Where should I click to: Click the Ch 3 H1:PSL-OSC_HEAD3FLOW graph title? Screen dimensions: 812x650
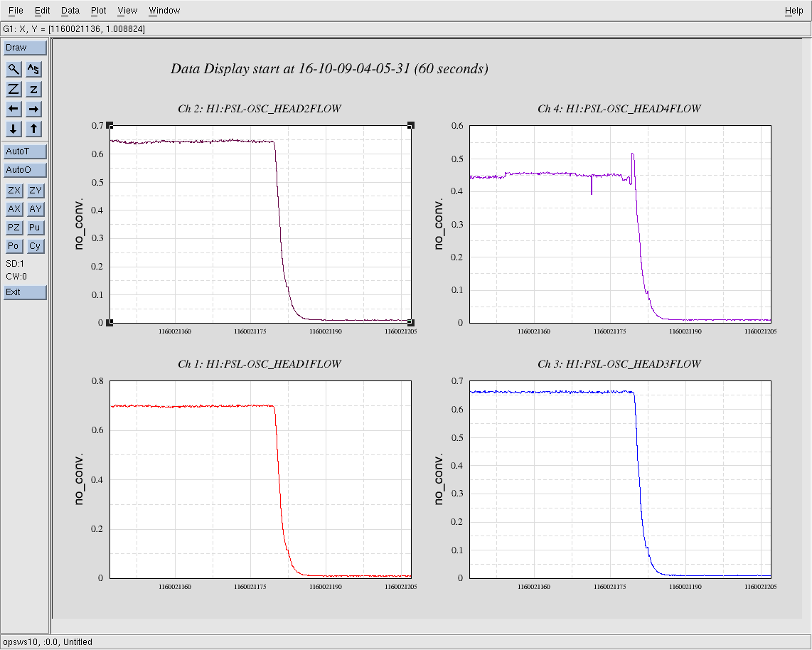tap(619, 364)
